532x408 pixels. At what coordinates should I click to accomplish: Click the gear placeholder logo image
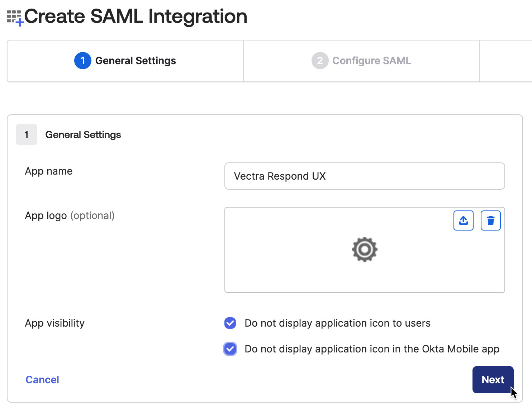tap(365, 250)
